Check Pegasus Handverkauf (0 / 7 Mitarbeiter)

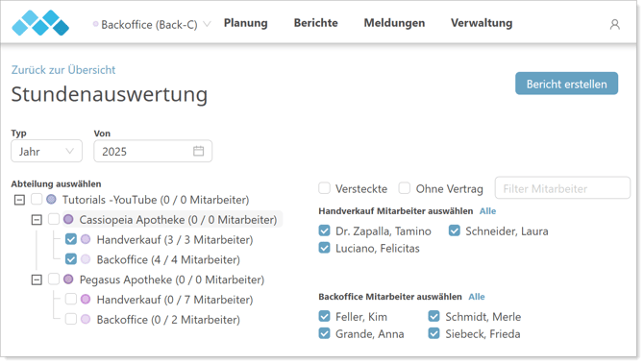click(x=71, y=299)
